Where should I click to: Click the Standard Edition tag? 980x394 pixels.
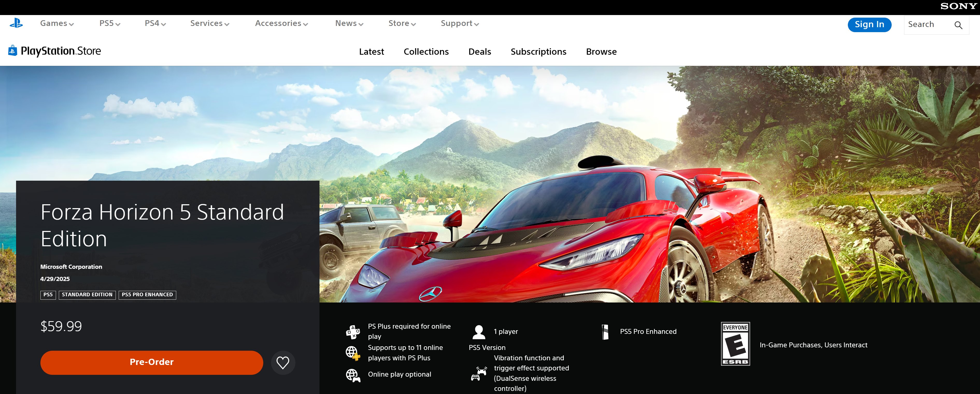87,295
